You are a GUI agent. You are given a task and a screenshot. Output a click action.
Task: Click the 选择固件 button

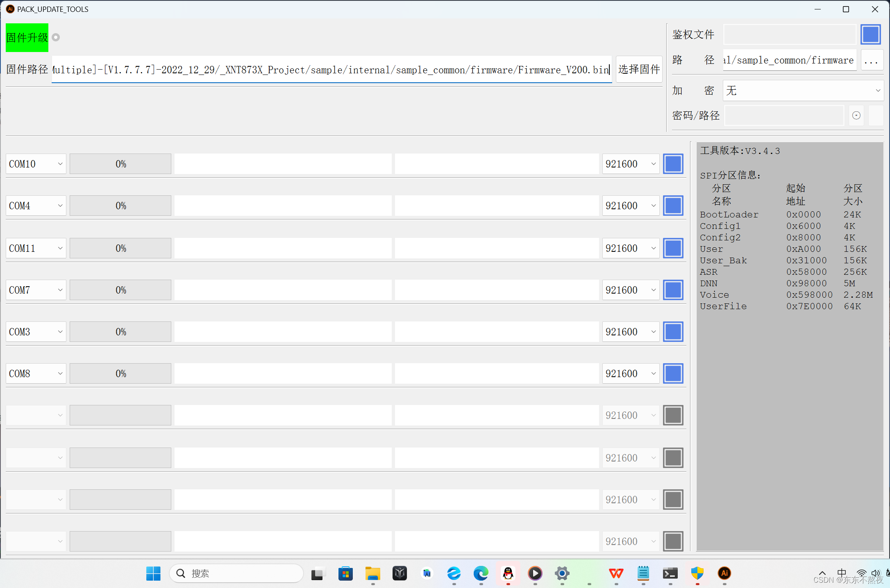click(x=639, y=69)
